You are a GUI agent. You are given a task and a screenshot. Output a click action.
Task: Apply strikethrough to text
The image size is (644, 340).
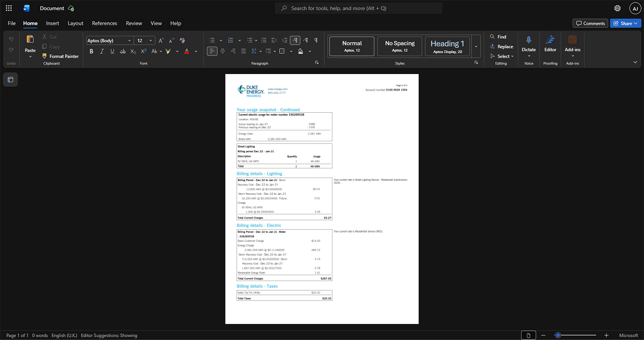point(123,51)
